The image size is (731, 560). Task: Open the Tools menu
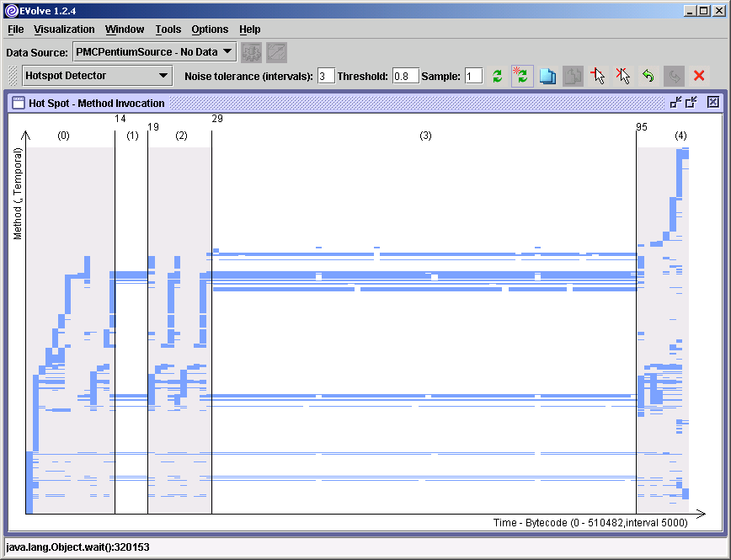[168, 29]
